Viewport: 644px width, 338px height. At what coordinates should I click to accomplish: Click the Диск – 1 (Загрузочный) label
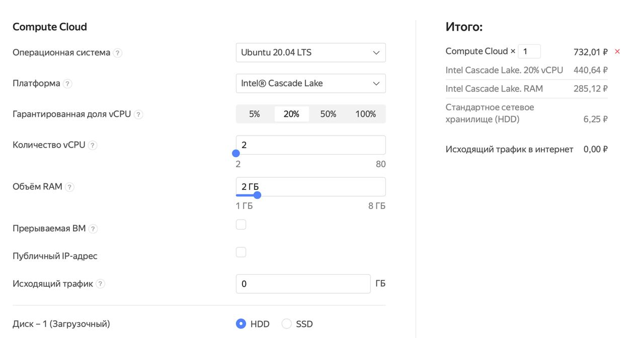pyautogui.click(x=61, y=324)
